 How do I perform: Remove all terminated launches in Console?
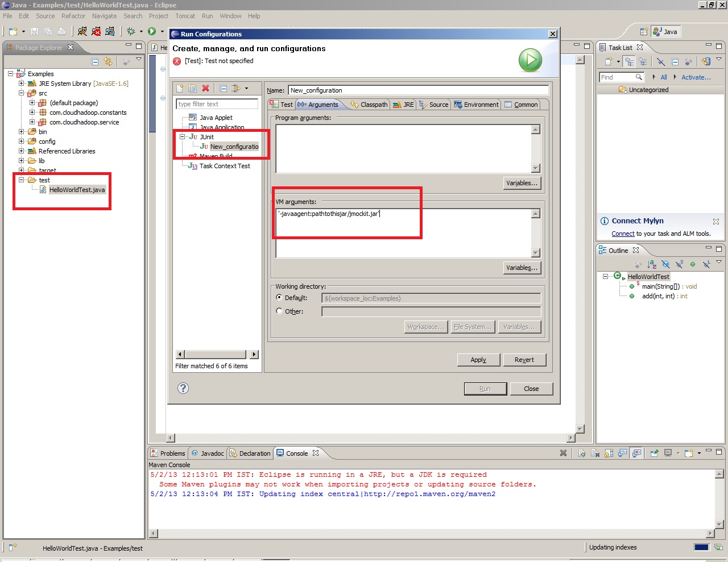tap(563, 453)
